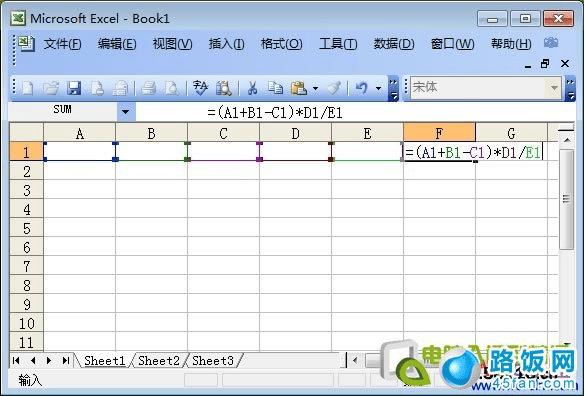
Task: Switch to Sheet1 tab
Action: click(104, 361)
